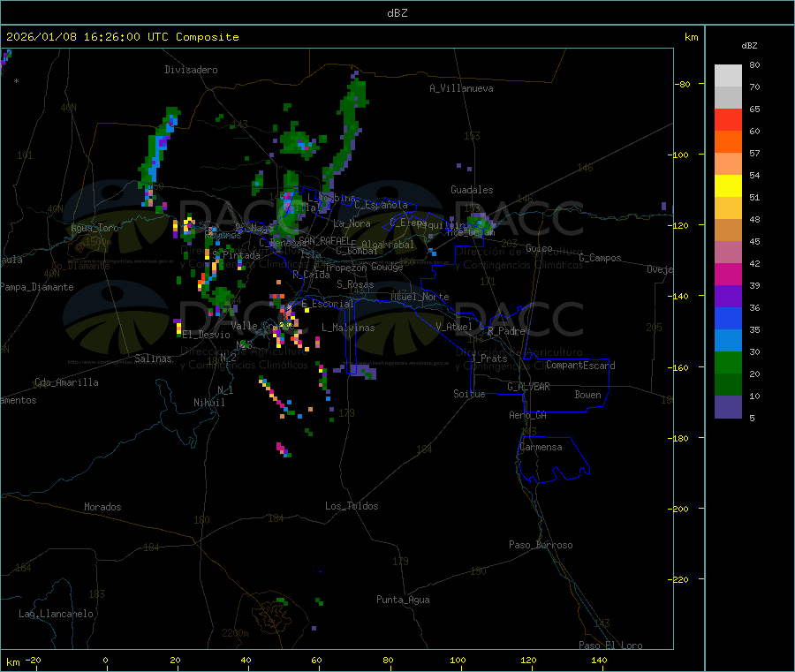Click the 54 dBZ yellow legend swatch

(728, 186)
